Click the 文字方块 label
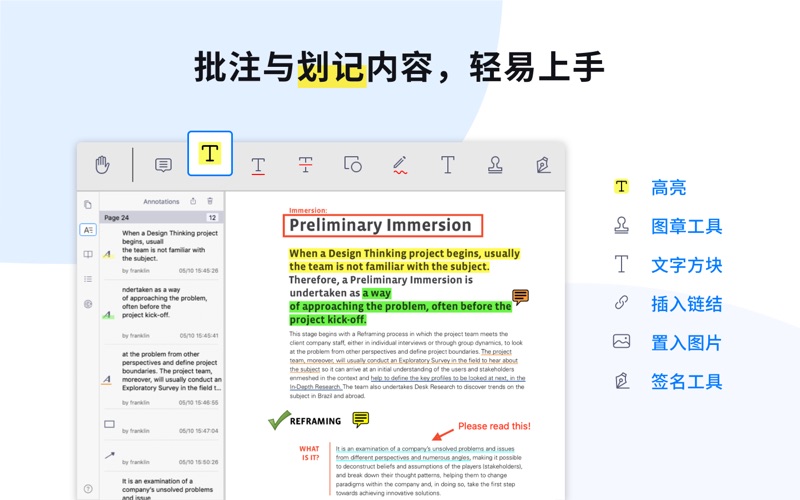Screen dimensions: 800x500 (687, 265)
